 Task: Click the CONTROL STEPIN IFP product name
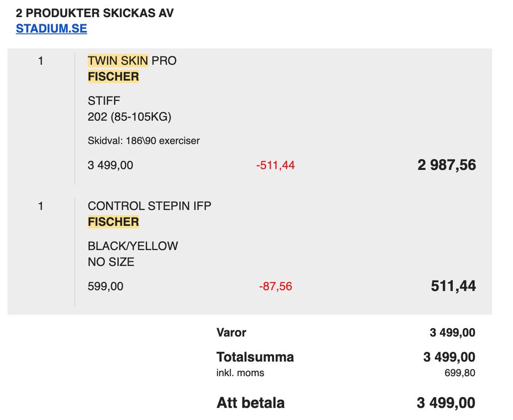tap(149, 206)
